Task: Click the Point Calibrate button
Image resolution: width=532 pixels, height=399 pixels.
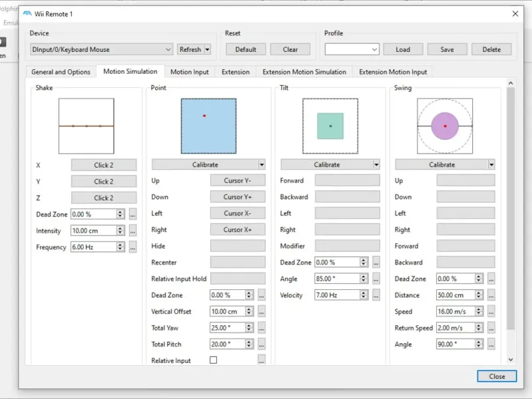Action: [205, 164]
